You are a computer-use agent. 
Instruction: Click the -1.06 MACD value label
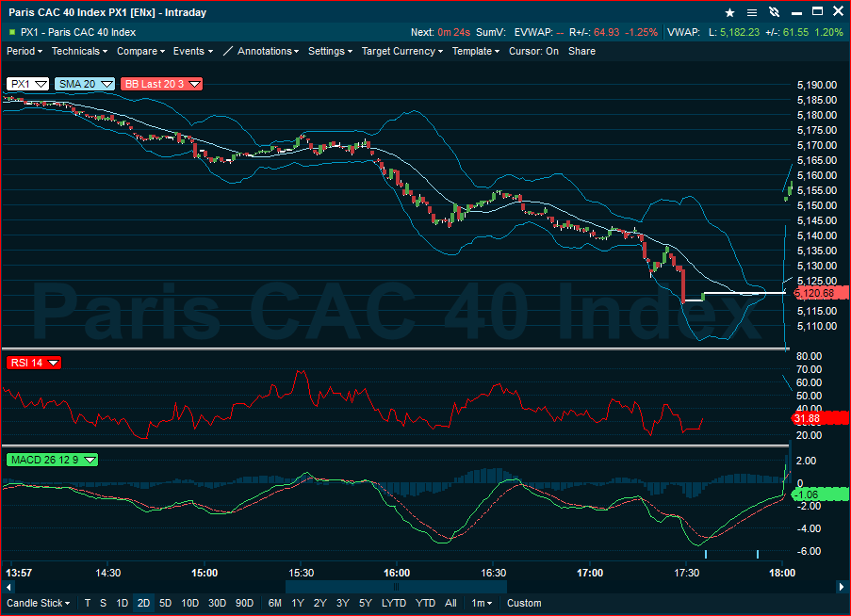click(x=820, y=494)
